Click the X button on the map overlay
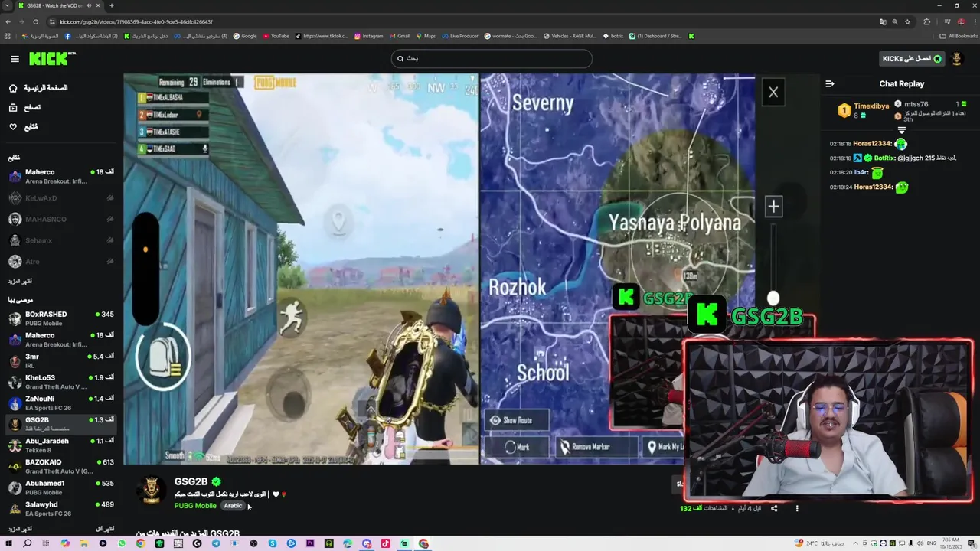Screen dimensions: 980x551 tap(773, 93)
